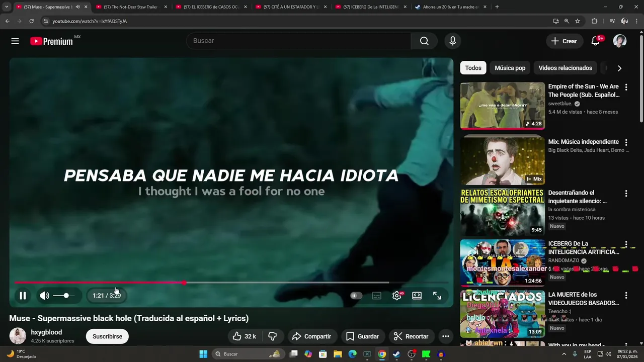644x362 pixels.
Task: Open File Explorer from the taskbar
Action: pos(338,354)
